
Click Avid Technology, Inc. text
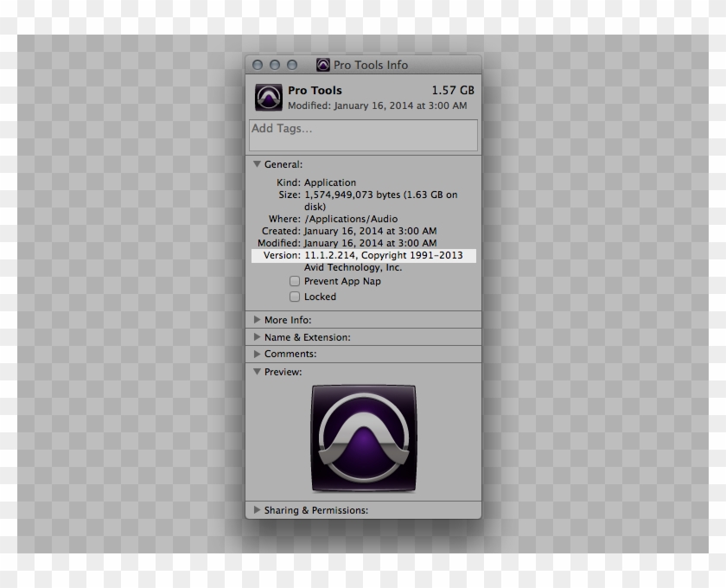coord(353,267)
